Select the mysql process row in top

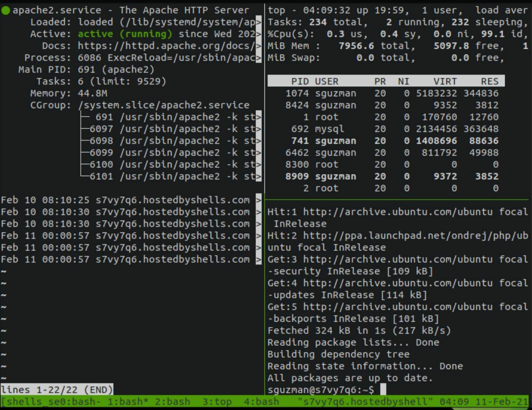click(329, 129)
